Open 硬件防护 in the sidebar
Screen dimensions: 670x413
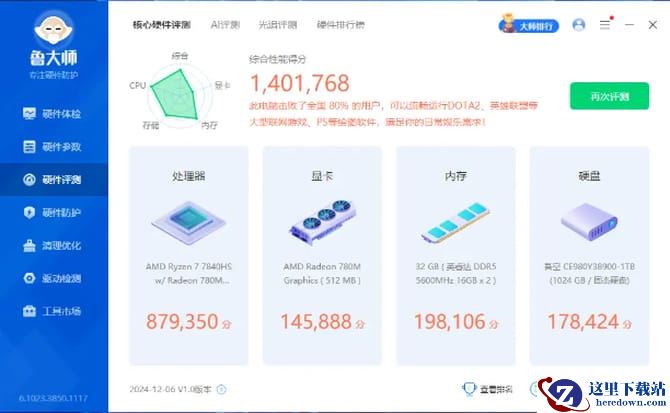click(x=53, y=212)
